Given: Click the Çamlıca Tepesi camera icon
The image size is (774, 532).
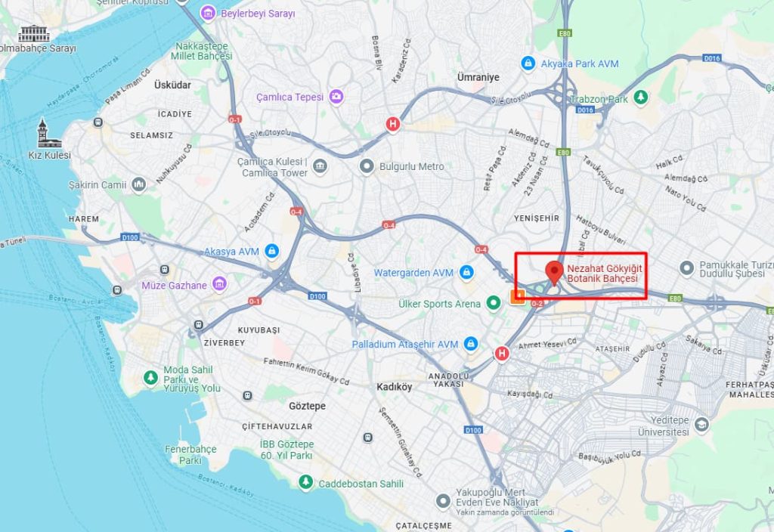Looking at the screenshot, I should pos(336,96).
